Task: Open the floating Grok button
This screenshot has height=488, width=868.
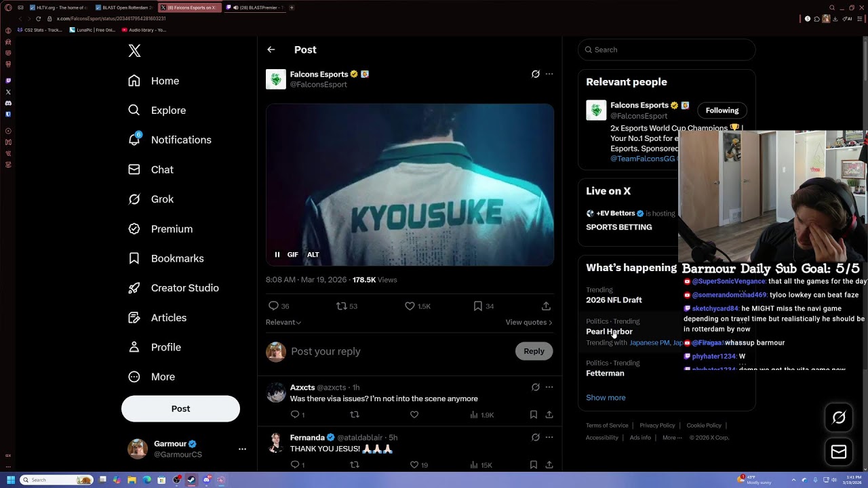Action: (839, 418)
